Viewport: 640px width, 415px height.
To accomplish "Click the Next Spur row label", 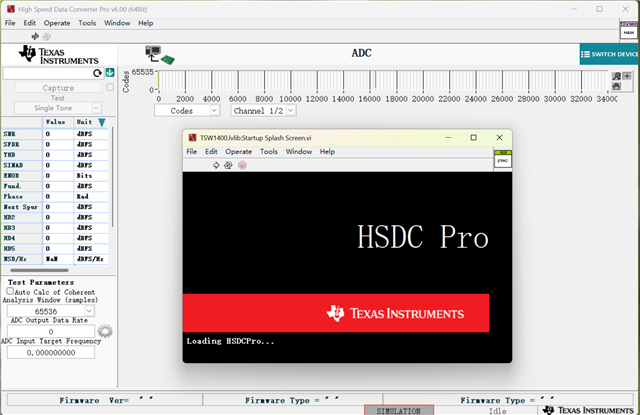I will 20,207.
